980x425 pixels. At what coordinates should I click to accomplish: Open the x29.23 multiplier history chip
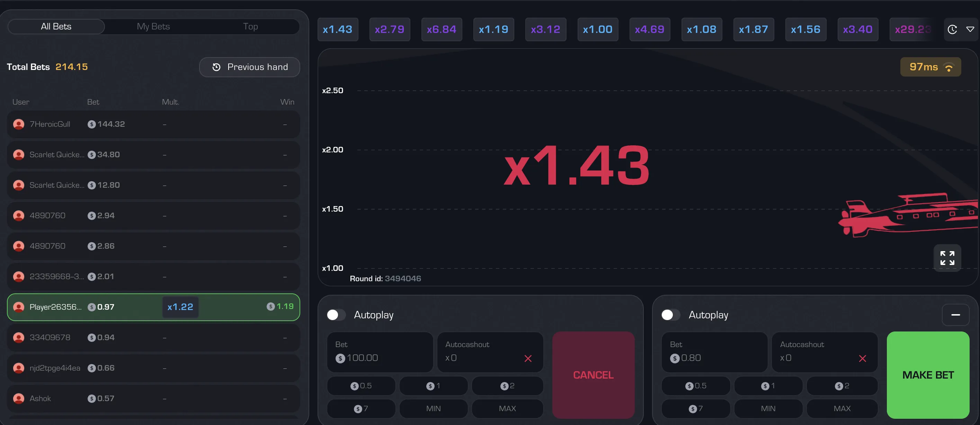pos(911,29)
